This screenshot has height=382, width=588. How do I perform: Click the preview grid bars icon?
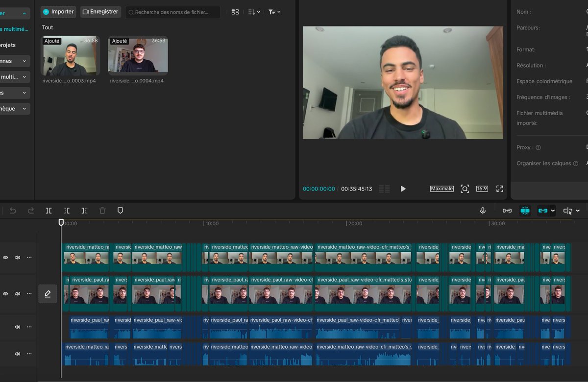(385, 189)
